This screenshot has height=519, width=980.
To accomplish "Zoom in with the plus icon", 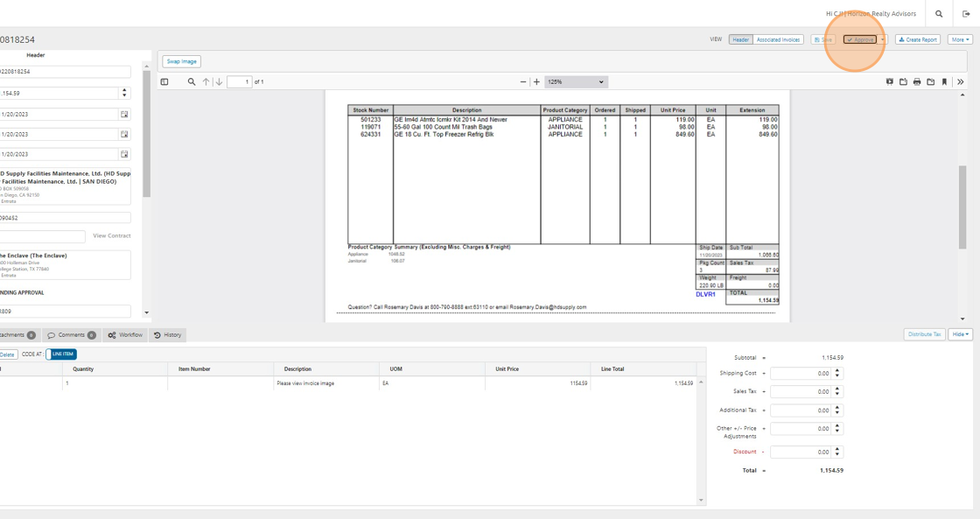I will click(x=536, y=82).
